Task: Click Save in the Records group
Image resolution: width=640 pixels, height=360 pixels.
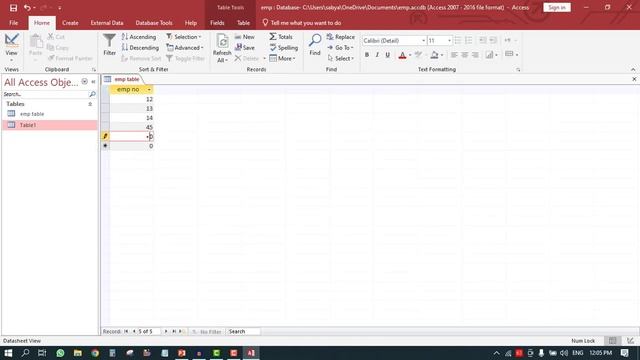Action: 244,48
